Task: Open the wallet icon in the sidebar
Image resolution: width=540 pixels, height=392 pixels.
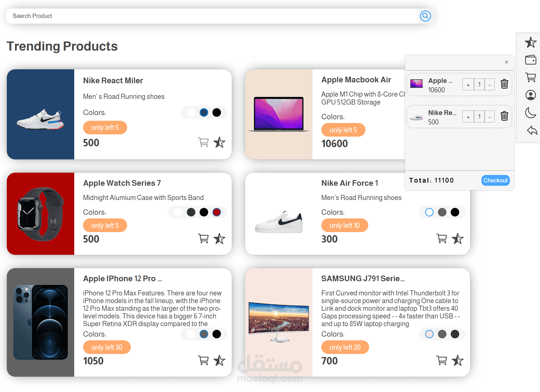Action: (530, 60)
